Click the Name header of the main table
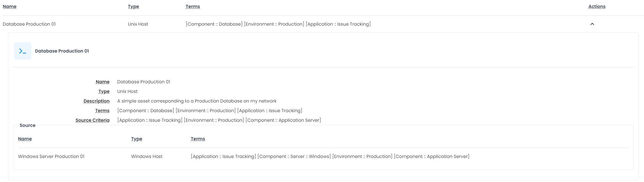This screenshot has height=182, width=644. coord(10,6)
